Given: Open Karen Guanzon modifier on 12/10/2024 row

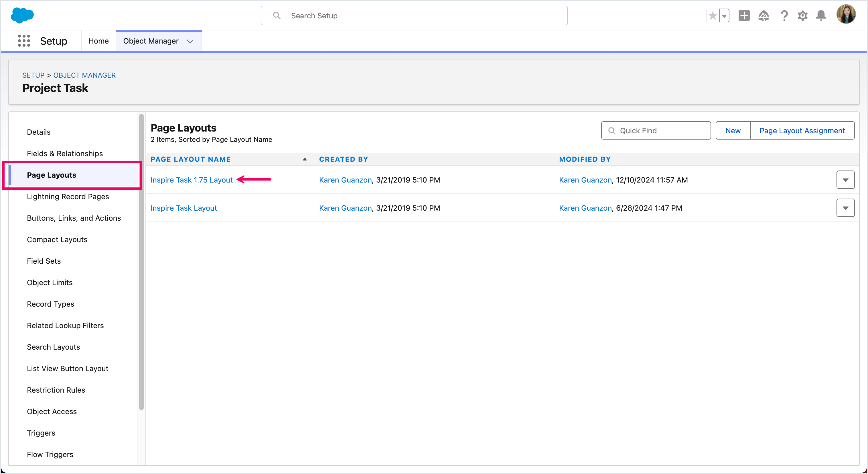Looking at the screenshot, I should 585,180.
